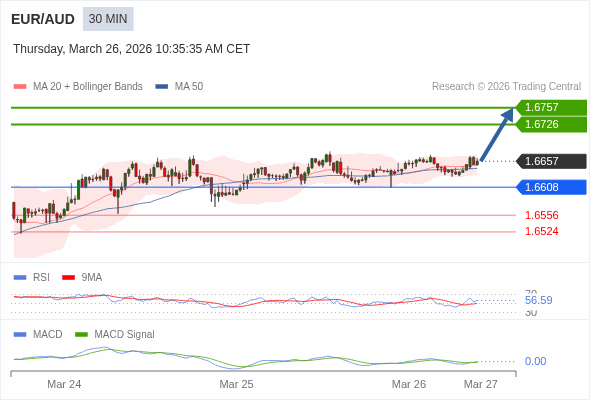Click the 9MA legend label
590x400 pixels.
pos(92,277)
